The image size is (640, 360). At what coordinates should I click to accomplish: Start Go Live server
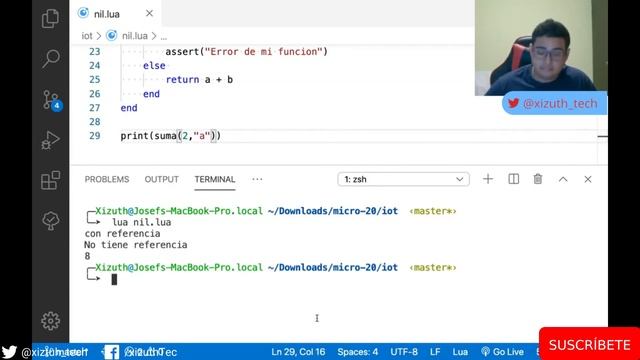click(502, 352)
